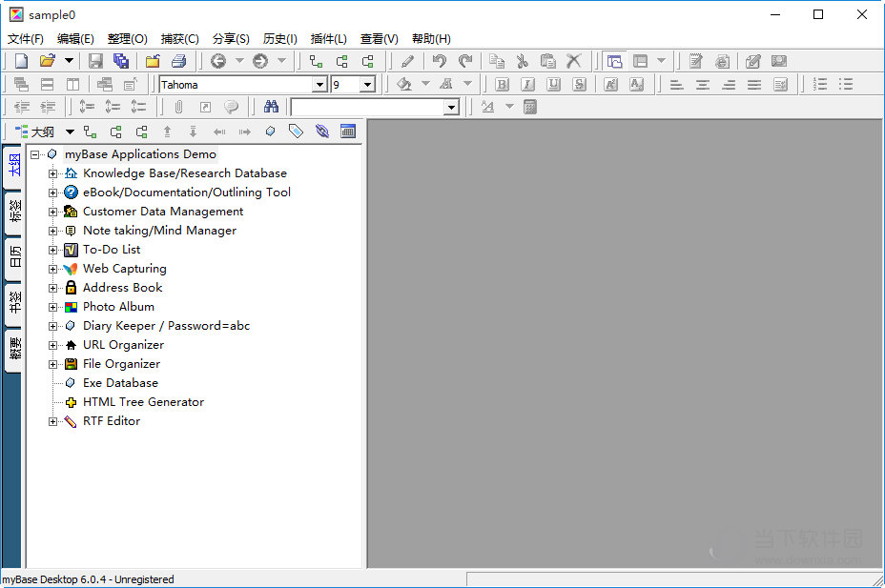Open the calendar icon in the outline toolbar
This screenshot has width=885, height=588.
[x=348, y=132]
